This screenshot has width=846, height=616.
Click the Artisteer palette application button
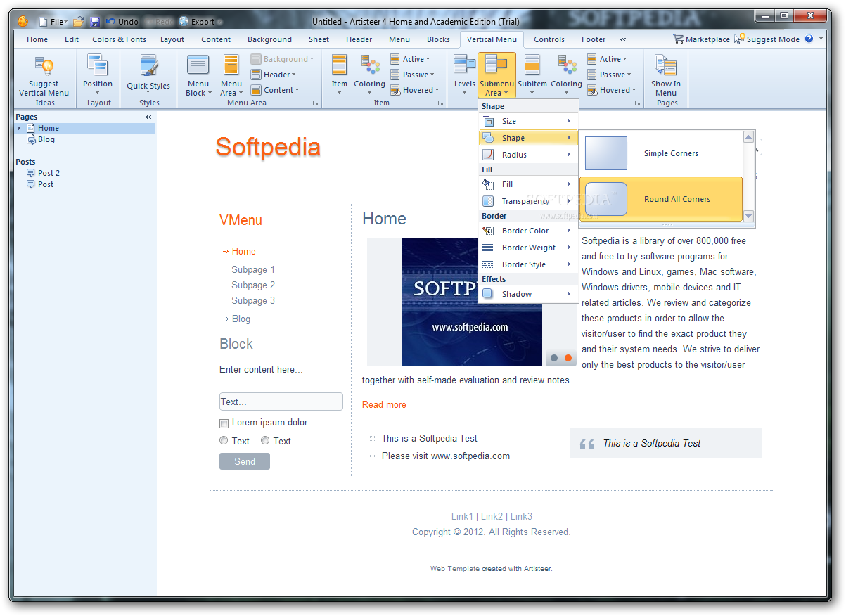click(x=23, y=21)
